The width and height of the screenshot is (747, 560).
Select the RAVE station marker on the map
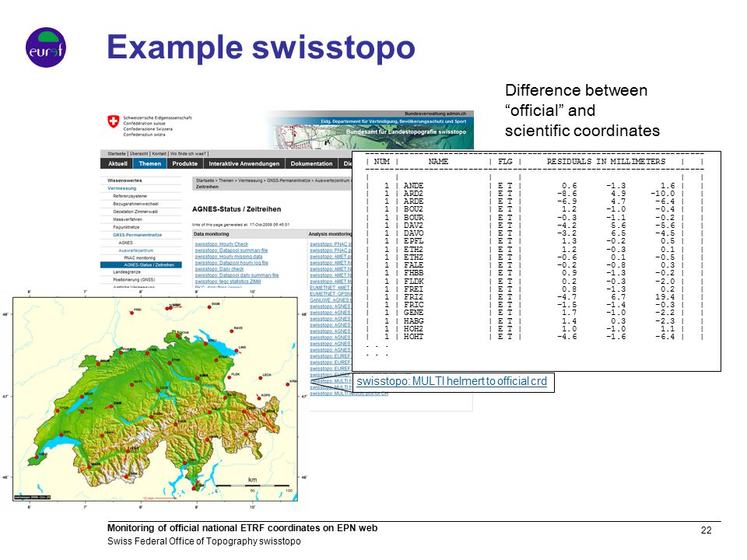point(232,330)
